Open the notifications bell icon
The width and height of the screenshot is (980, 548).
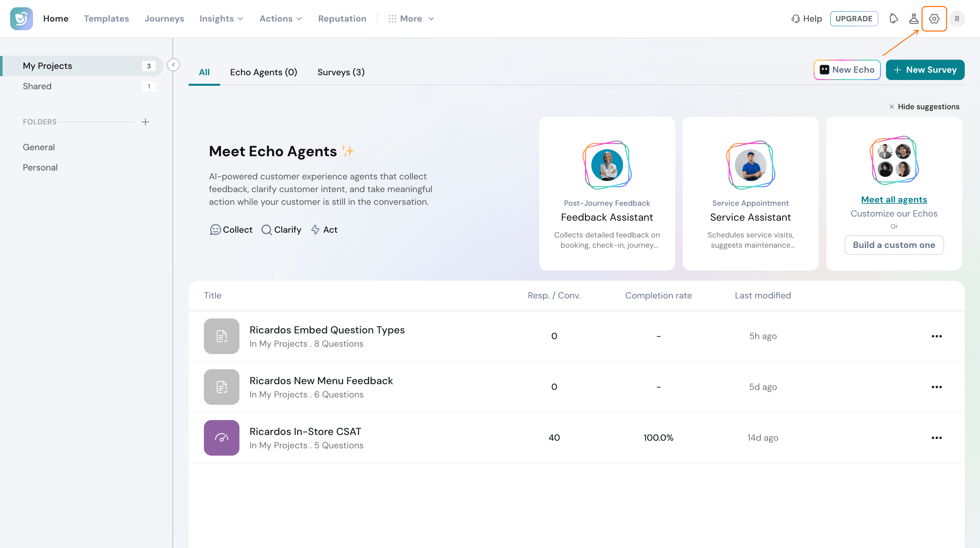(894, 19)
